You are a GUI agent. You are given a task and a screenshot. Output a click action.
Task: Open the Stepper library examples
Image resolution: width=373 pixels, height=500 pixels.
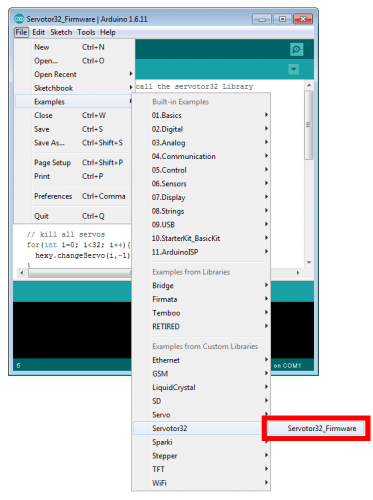coord(201,456)
